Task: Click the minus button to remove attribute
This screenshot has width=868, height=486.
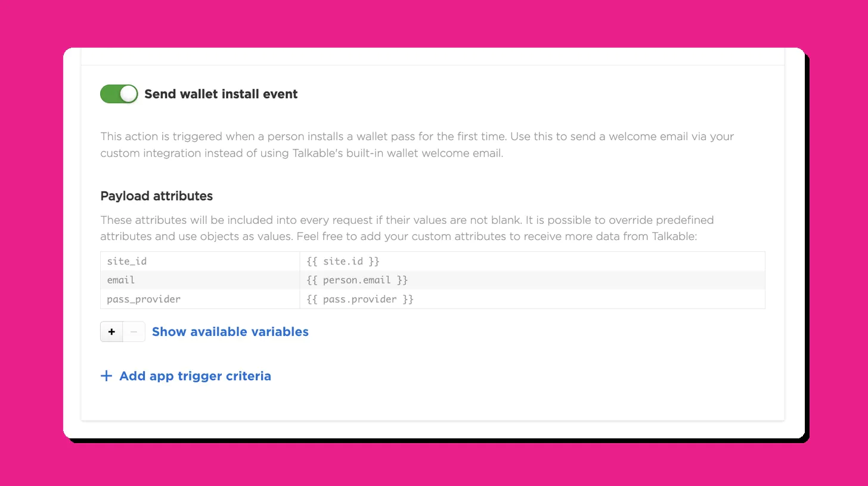Action: click(134, 332)
